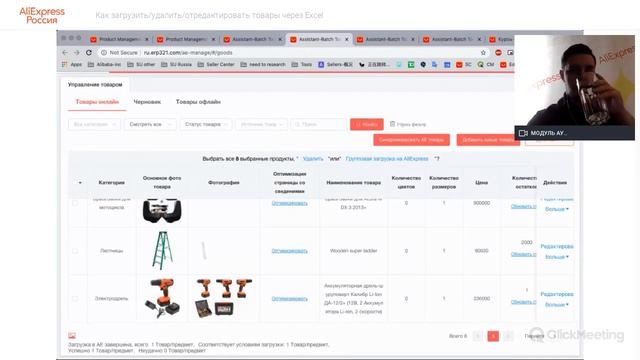
Task: Reload the page with the refresh icon
Action: click(89, 53)
